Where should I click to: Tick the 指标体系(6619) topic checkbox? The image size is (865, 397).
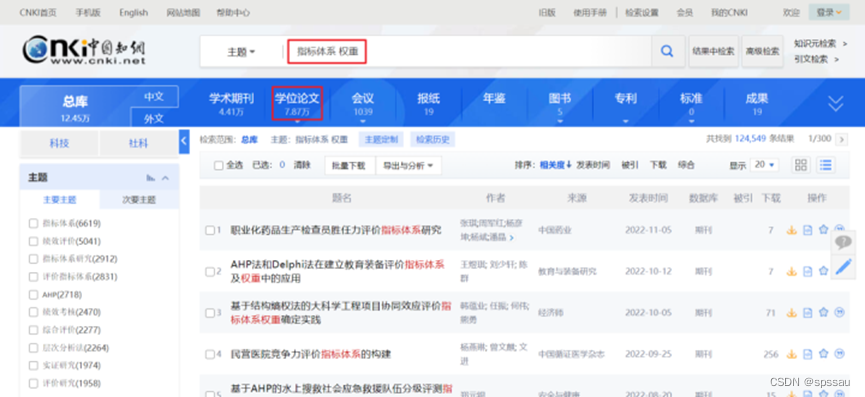point(33,223)
